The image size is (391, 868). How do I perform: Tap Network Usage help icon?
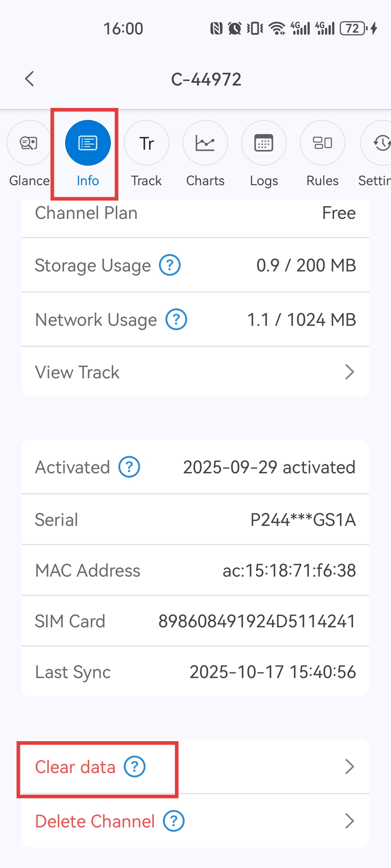tap(176, 320)
